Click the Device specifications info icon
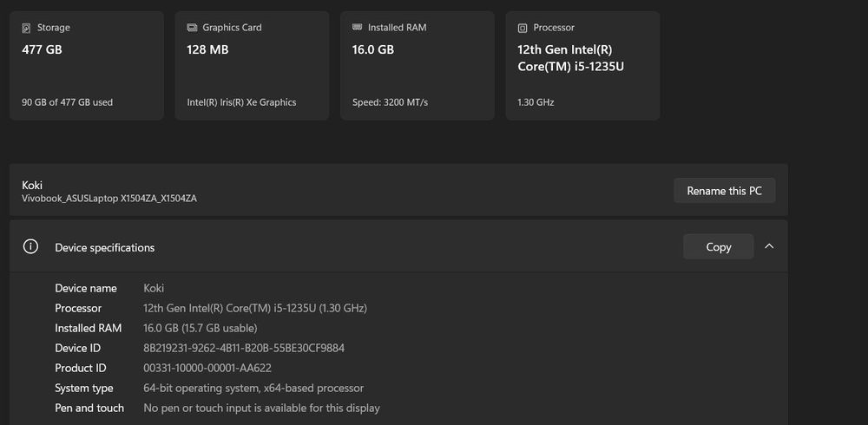The width and height of the screenshot is (868, 425). coord(30,247)
